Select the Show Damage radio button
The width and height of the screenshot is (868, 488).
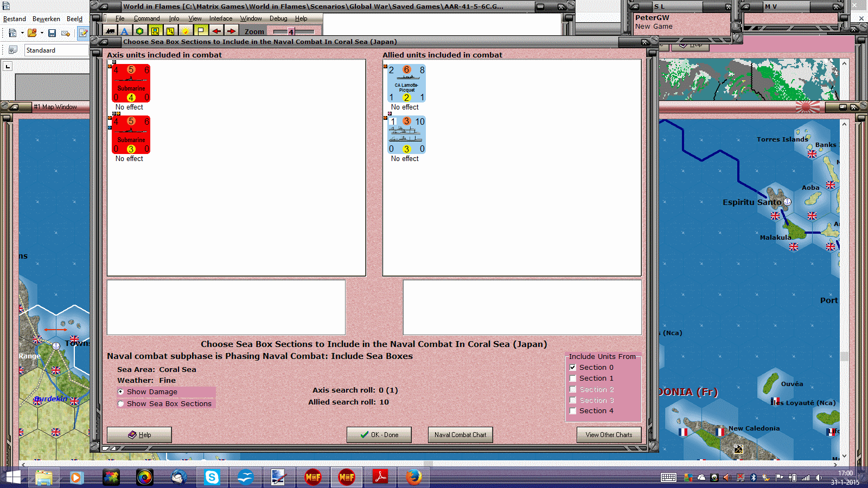point(121,391)
